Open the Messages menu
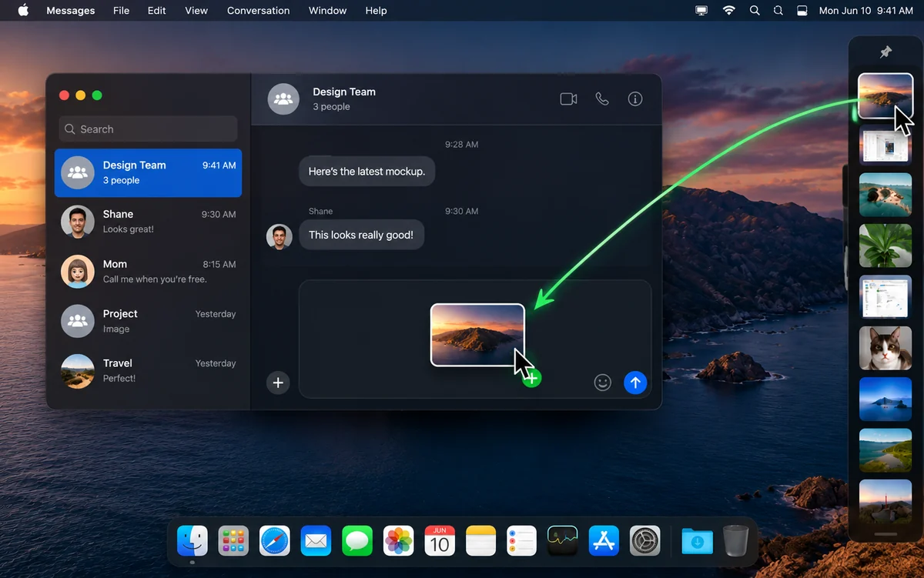The width and height of the screenshot is (924, 578). 71,11
